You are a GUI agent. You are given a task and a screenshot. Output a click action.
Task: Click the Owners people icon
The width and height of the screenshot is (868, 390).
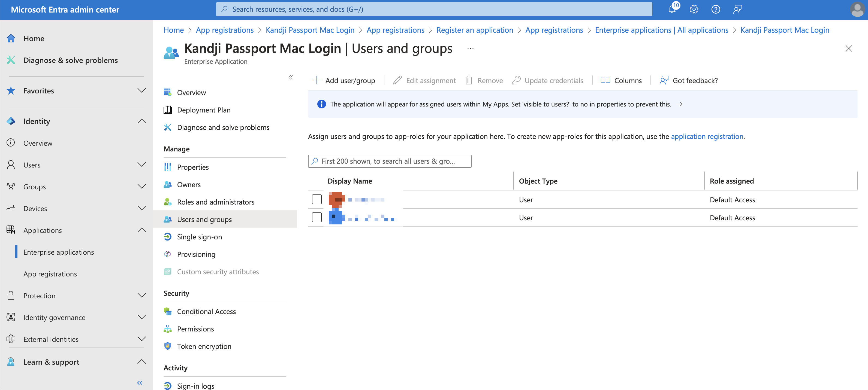tap(167, 184)
